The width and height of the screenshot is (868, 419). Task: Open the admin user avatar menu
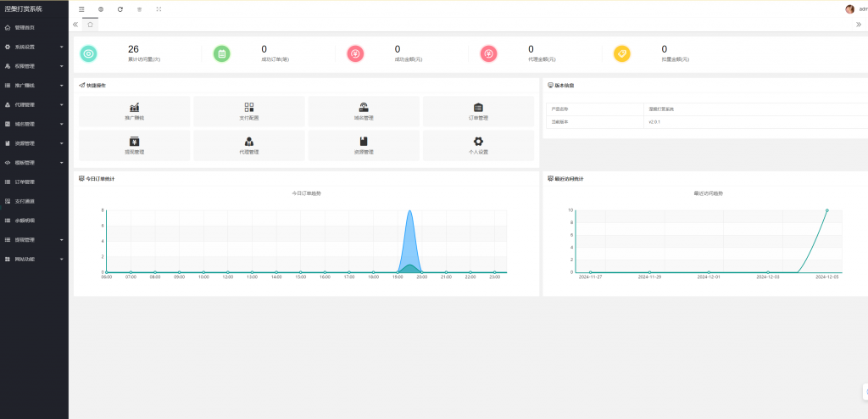(850, 8)
